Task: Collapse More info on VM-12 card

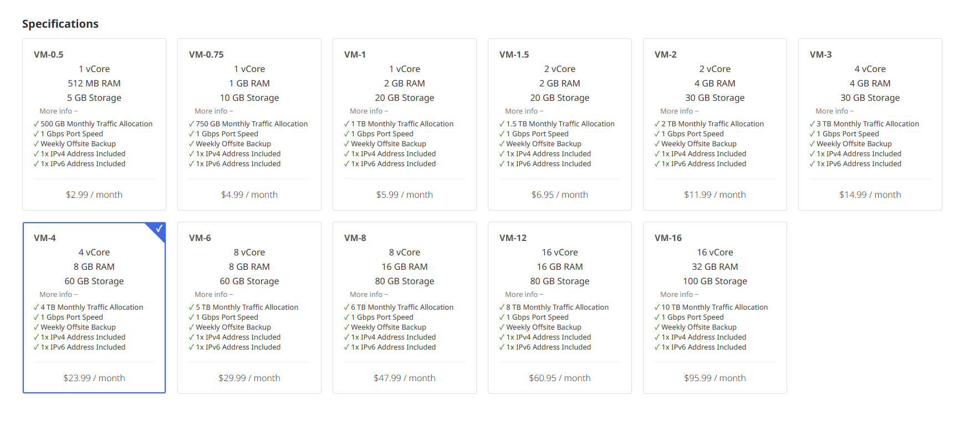Action: tap(524, 295)
